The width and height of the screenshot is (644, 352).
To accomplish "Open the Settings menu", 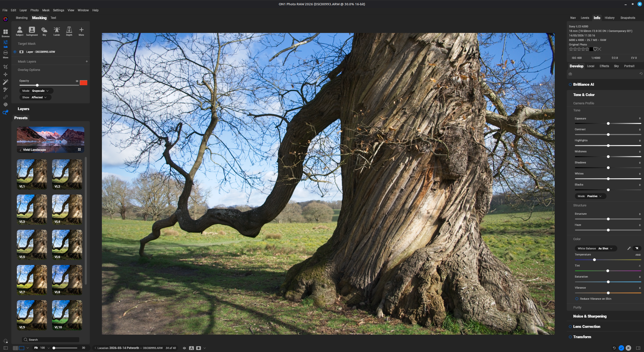I will tap(58, 10).
